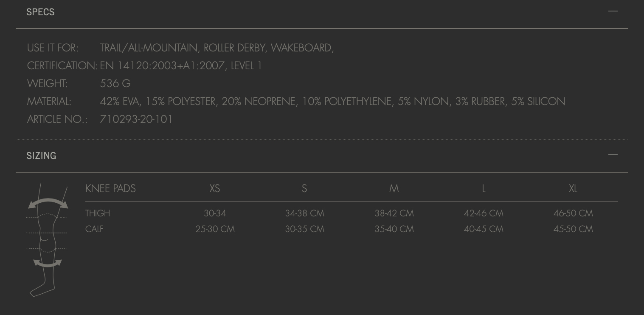The height and width of the screenshot is (315, 644).
Task: Select the M size column header
Action: (x=394, y=188)
